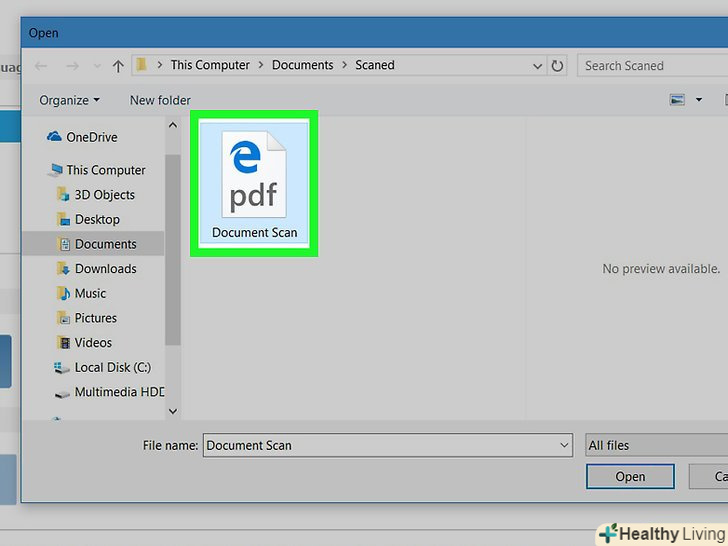The image size is (728, 546).
Task: Open the All files type dropdown
Action: click(656, 445)
